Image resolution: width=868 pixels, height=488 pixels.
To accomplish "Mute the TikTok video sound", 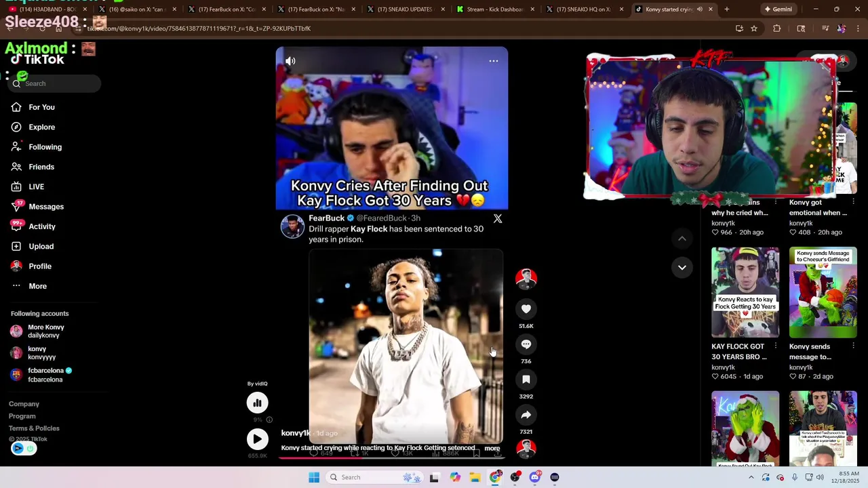I will [x=290, y=61].
